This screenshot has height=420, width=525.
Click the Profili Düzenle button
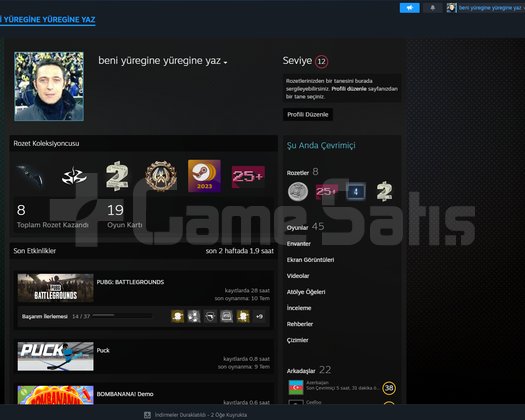(x=308, y=115)
